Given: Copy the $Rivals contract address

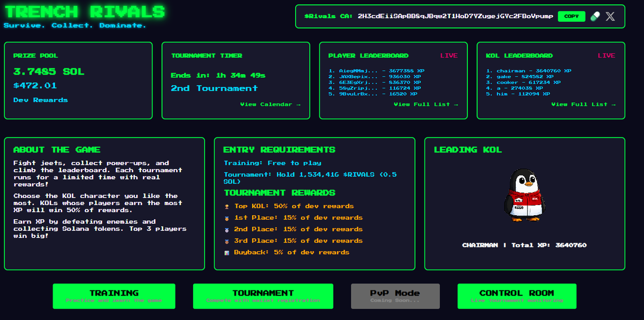Looking at the screenshot, I should click(x=572, y=16).
